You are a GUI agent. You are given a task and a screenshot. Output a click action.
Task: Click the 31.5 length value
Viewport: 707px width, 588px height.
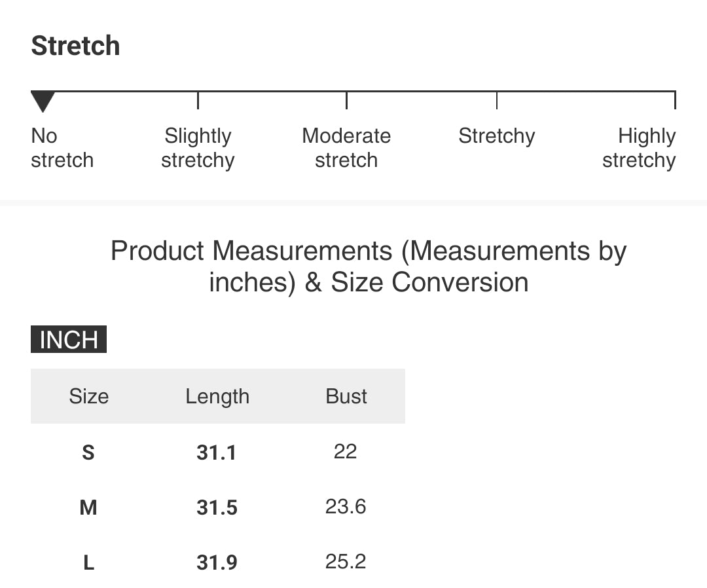pyautogui.click(x=217, y=507)
